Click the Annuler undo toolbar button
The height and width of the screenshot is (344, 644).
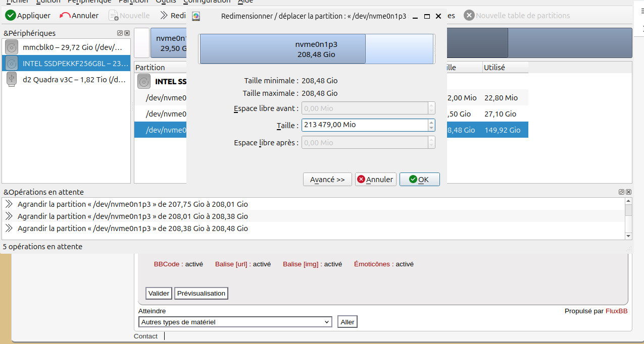79,16
